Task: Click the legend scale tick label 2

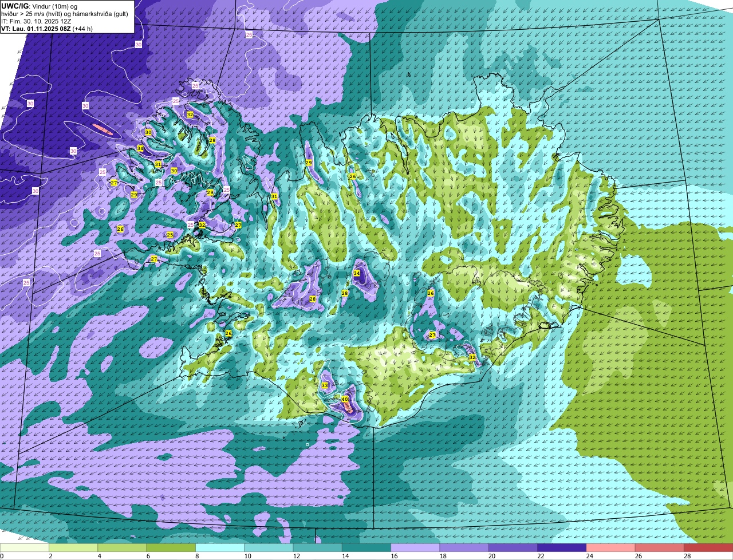Action: (x=50, y=556)
